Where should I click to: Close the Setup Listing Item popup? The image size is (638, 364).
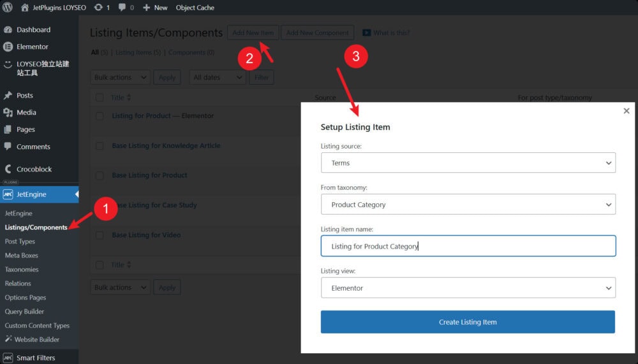click(627, 111)
